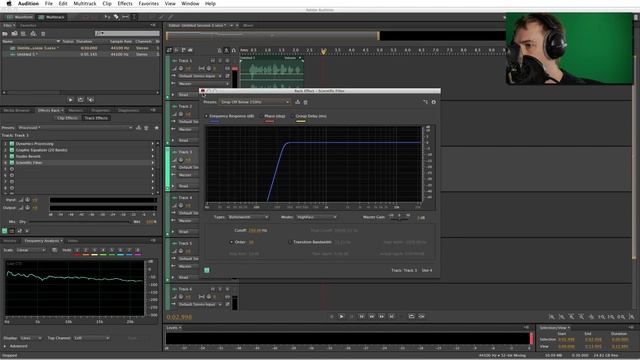Open the filter Modes dropdown
Viewport: 640px width, 360px height.
(317, 217)
